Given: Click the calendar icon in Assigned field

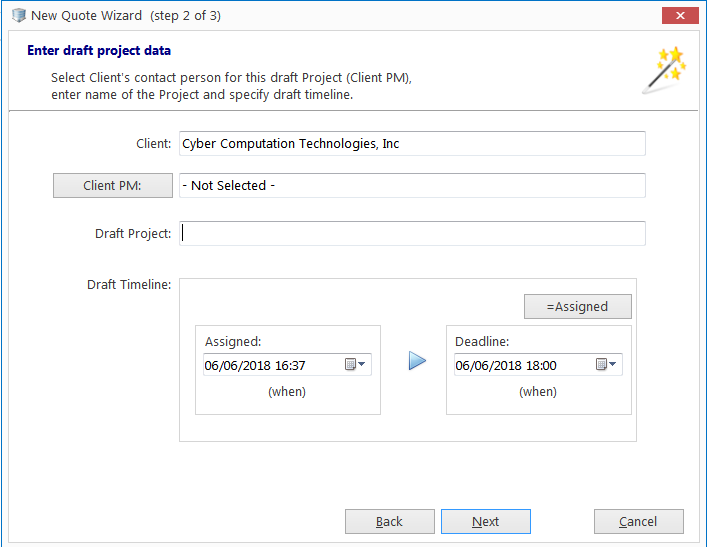Looking at the screenshot, I should [x=350, y=364].
